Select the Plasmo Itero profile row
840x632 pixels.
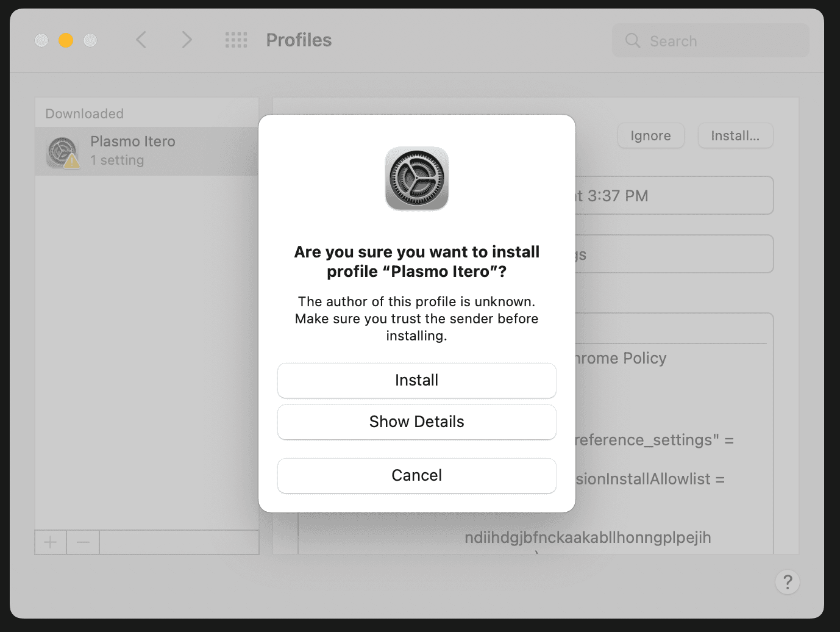tap(147, 151)
